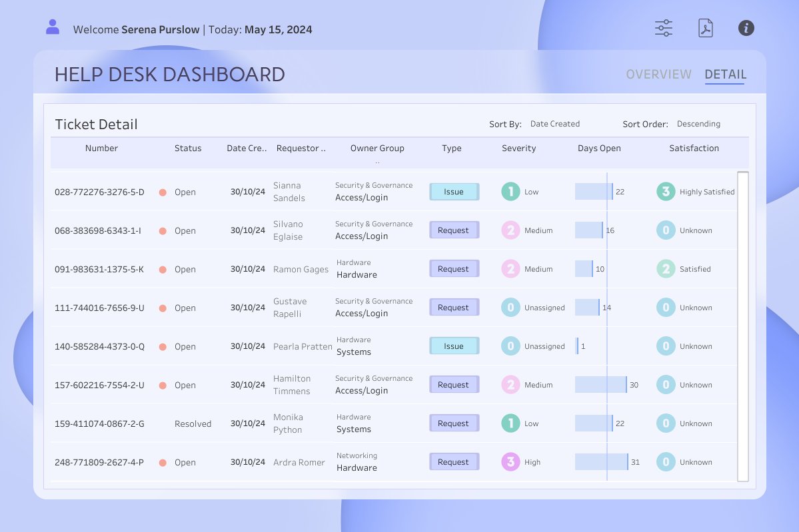The width and height of the screenshot is (799, 532).
Task: Click Issue badge for Pearla Pratten ticket
Action: pos(454,346)
